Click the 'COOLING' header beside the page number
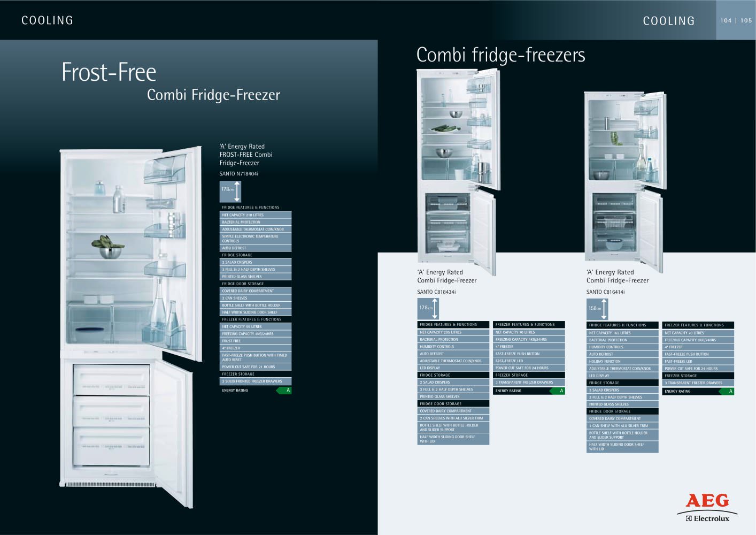Screen dimensions: 756x535 tap(669, 21)
